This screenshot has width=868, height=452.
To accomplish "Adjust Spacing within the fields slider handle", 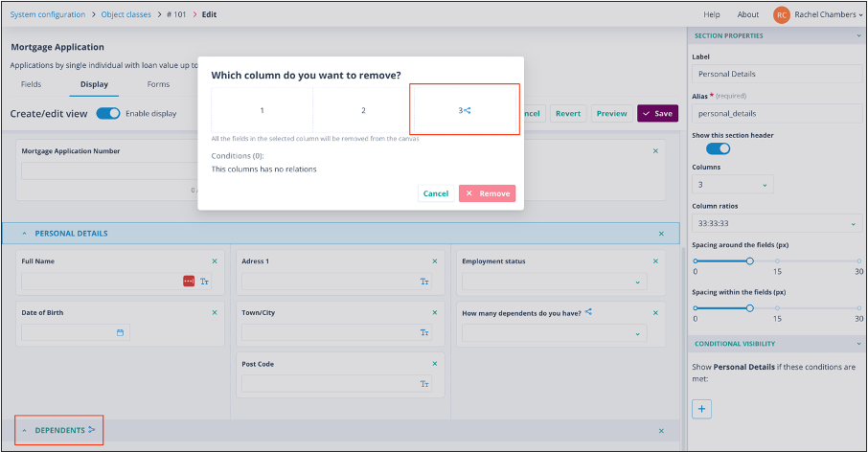I will coord(749,308).
